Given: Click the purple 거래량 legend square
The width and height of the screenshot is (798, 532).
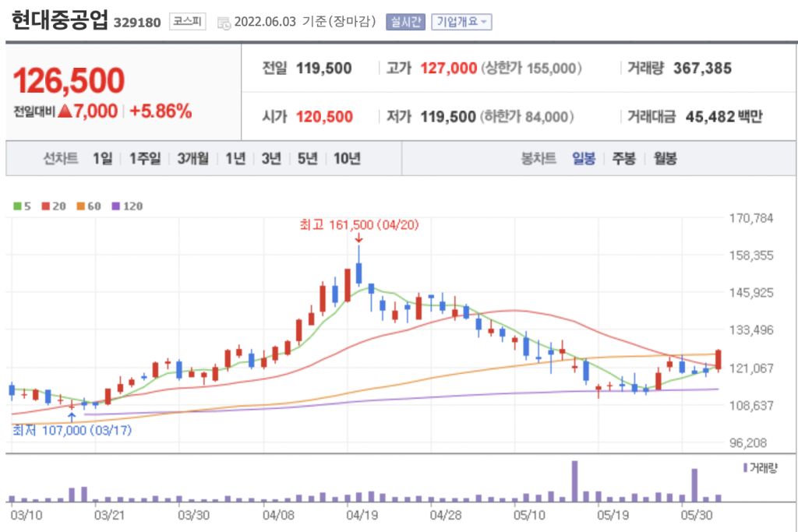Looking at the screenshot, I should pyautogui.click(x=744, y=467).
